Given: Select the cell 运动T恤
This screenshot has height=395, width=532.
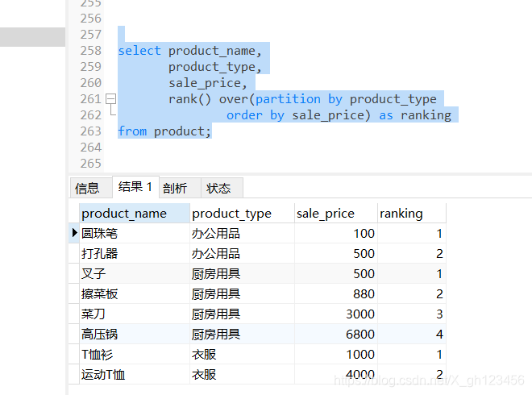Looking at the screenshot, I should [135, 375].
